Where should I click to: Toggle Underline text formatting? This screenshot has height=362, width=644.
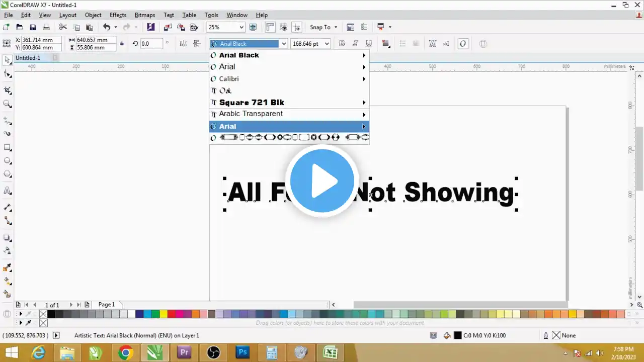coord(369,44)
